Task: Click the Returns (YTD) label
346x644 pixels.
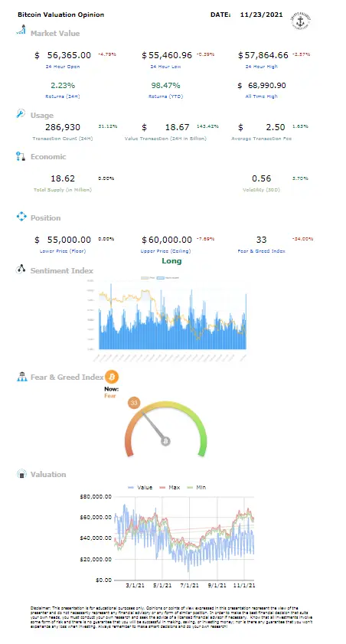Action: [165, 96]
